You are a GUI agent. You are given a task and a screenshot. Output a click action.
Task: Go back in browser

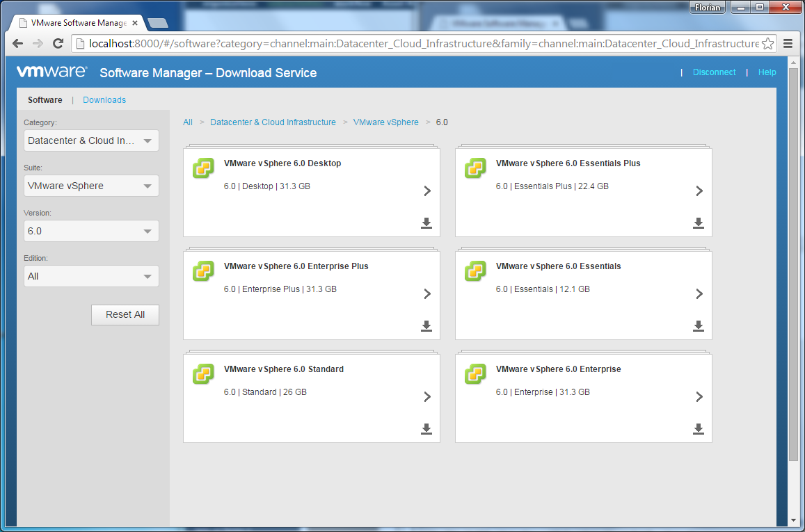pos(17,44)
